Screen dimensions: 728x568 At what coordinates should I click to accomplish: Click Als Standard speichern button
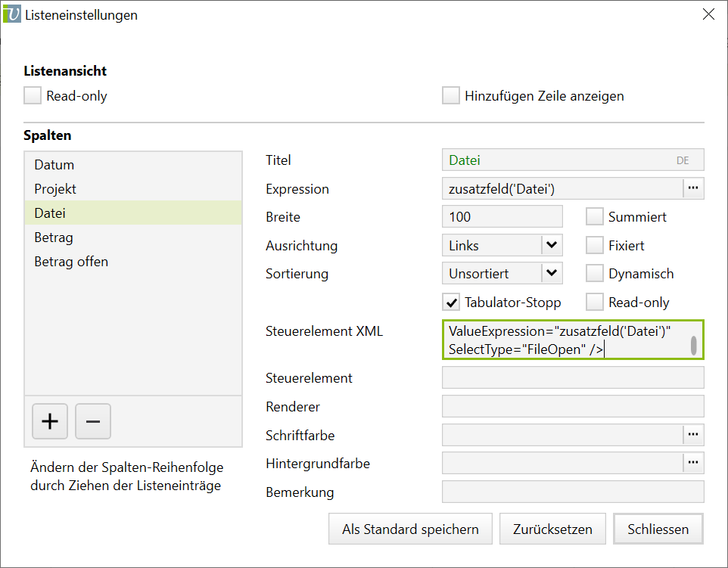410,529
